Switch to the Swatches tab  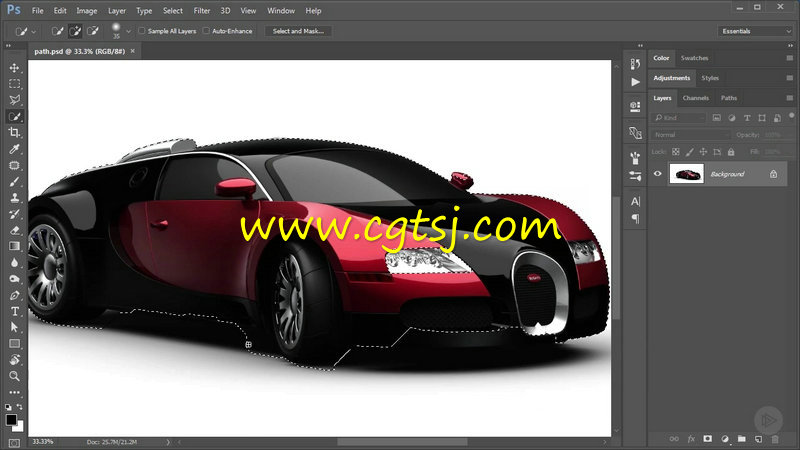[694, 58]
